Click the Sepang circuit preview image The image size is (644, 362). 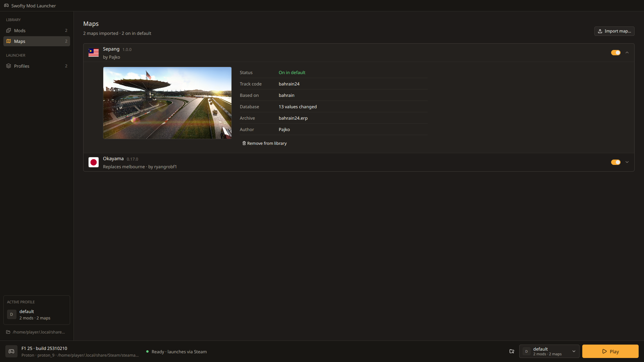[167, 103]
